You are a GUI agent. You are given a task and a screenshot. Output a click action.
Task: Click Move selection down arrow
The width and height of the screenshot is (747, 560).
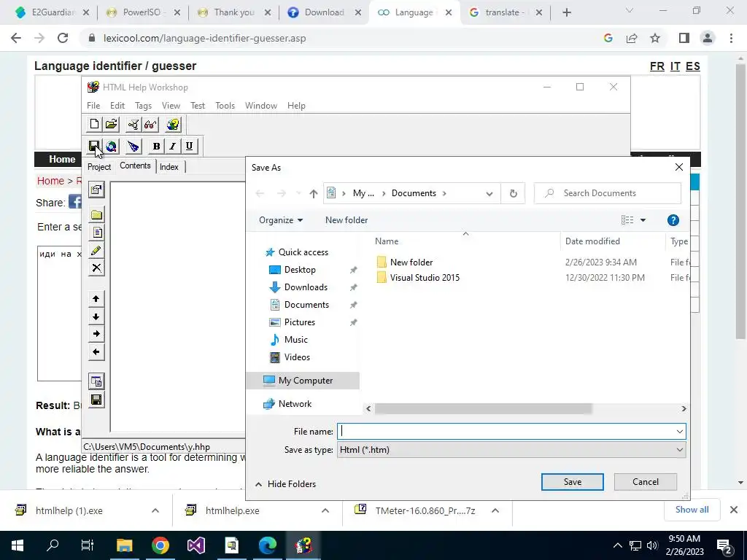96,316
